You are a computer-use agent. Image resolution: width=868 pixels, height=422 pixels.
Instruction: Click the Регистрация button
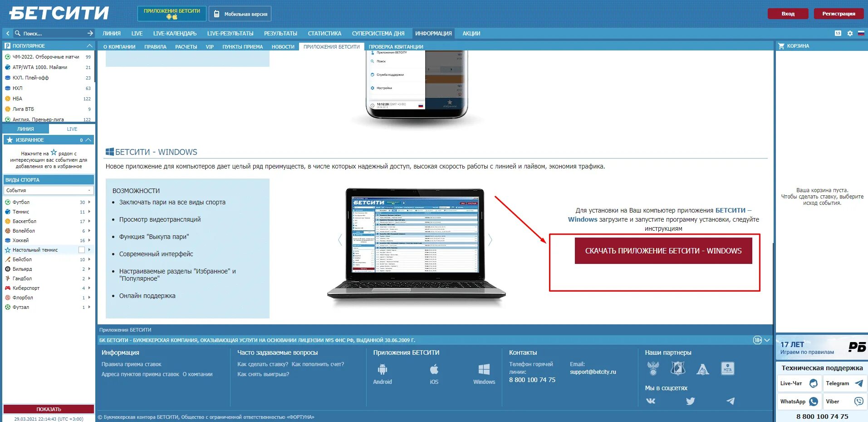click(x=839, y=14)
